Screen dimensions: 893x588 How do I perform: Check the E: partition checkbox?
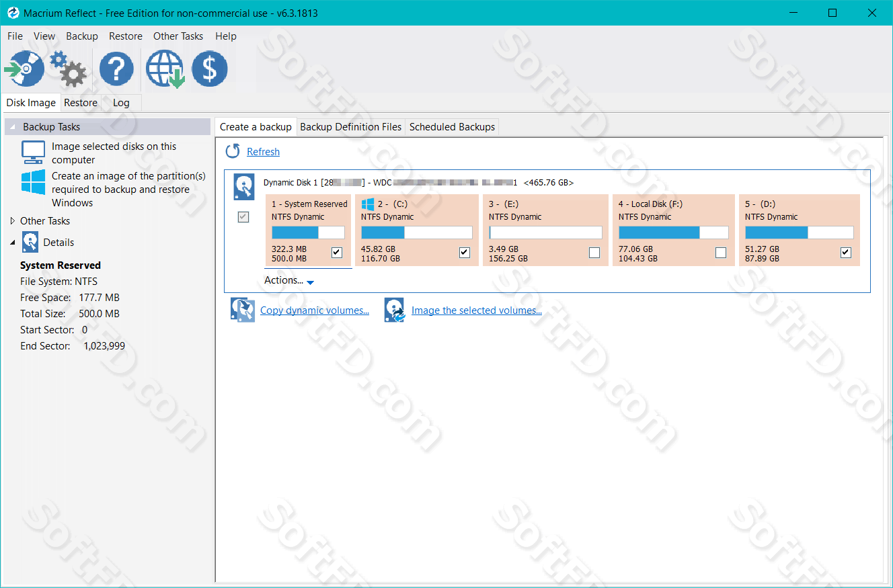click(594, 253)
